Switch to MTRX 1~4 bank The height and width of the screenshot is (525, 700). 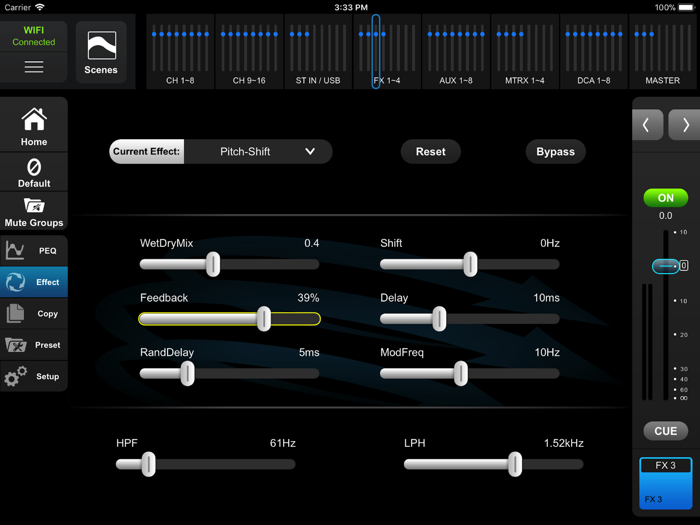coord(525,52)
